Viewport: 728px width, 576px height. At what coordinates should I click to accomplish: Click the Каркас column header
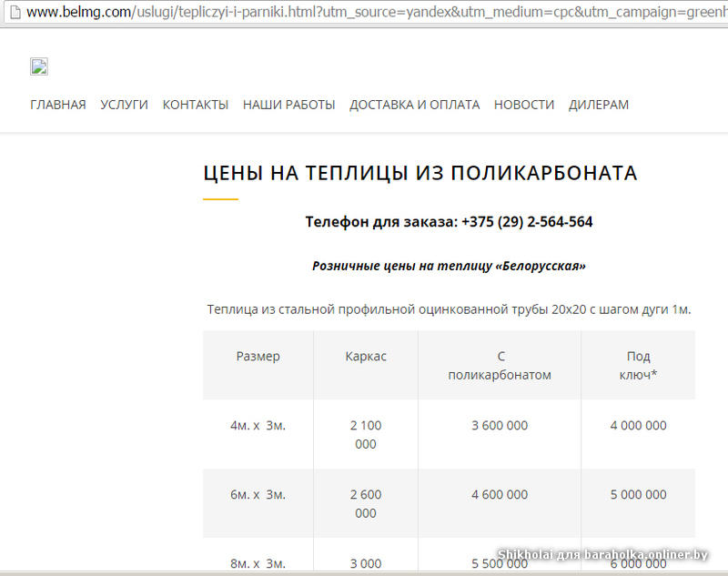pyautogui.click(x=366, y=365)
